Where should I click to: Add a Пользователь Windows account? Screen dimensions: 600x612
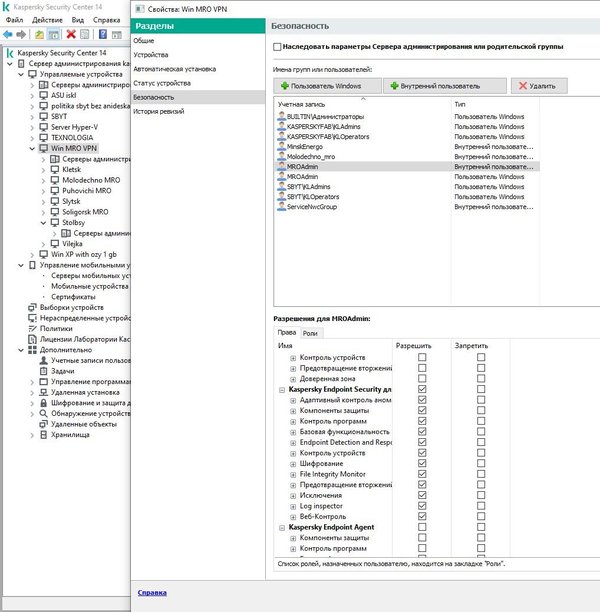click(328, 86)
